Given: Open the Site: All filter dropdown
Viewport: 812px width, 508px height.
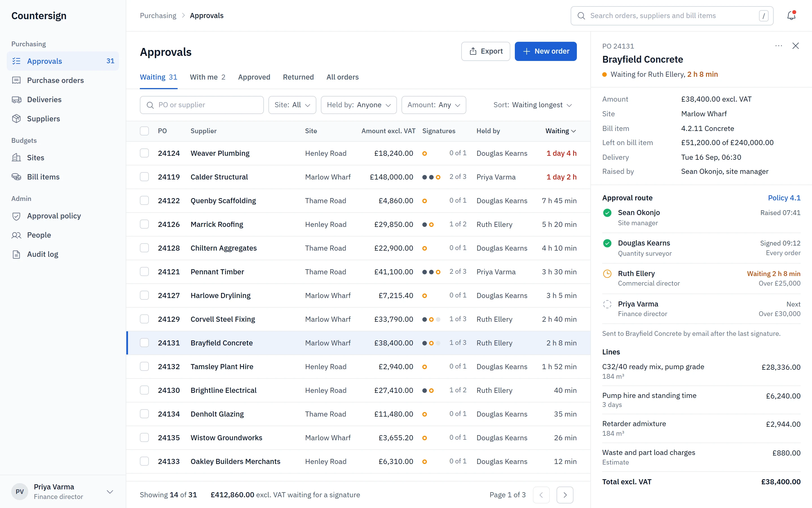Looking at the screenshot, I should pyautogui.click(x=292, y=105).
